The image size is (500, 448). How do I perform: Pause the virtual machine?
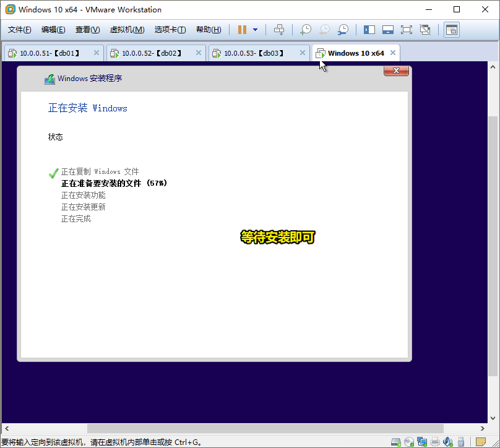242,30
